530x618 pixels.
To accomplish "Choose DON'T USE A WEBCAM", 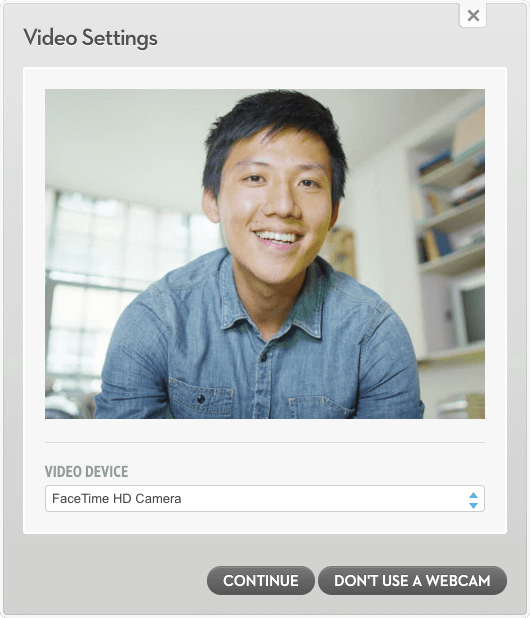I will pos(412,581).
